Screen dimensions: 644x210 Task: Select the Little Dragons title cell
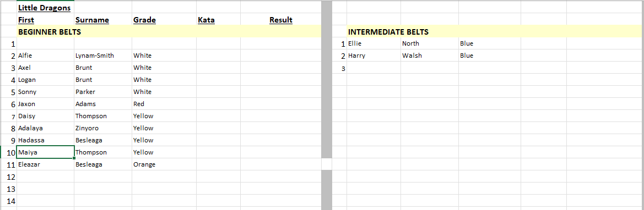tap(45, 8)
